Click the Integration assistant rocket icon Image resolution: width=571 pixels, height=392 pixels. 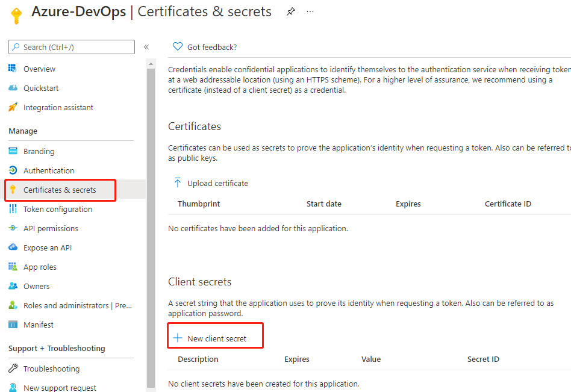click(13, 107)
